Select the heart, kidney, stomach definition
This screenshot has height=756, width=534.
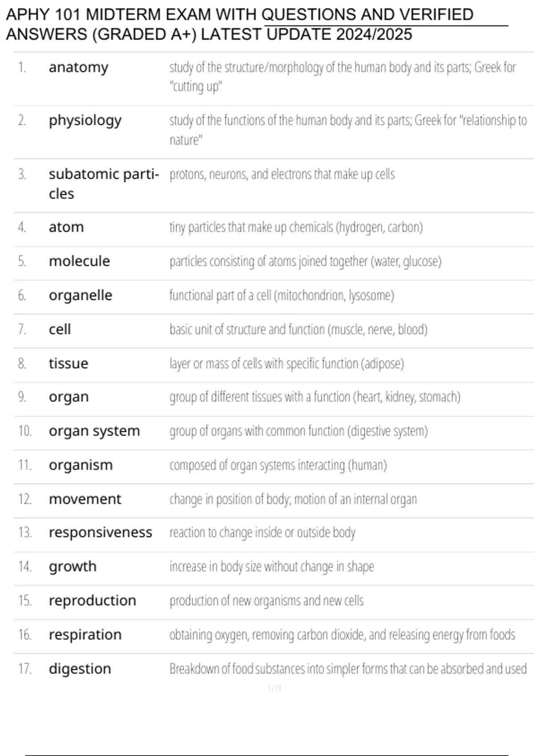pyautogui.click(x=315, y=397)
